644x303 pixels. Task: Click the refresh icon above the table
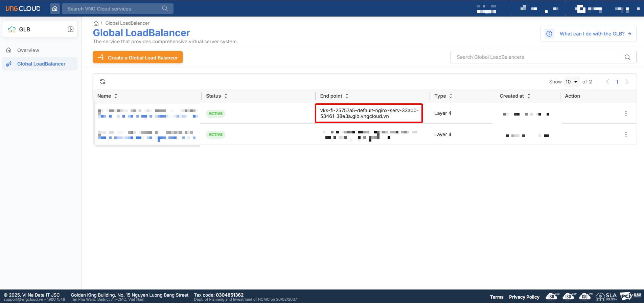[x=102, y=82]
